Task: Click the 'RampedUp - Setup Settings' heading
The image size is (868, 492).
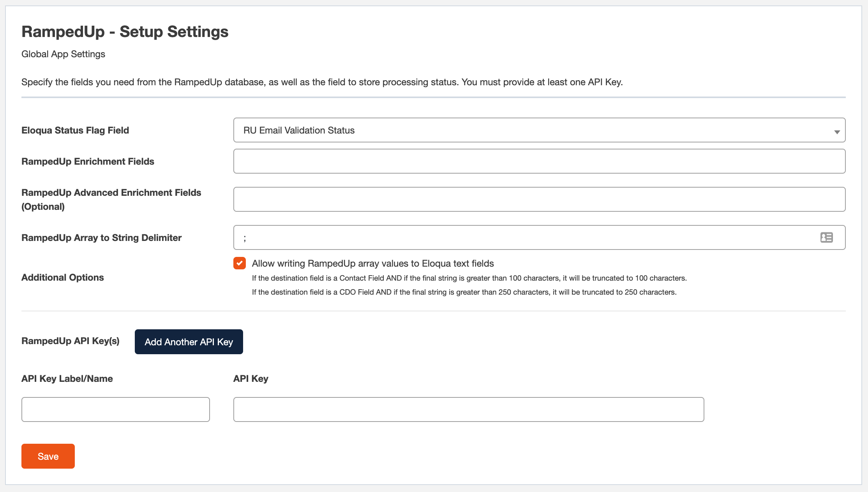Action: coord(125,32)
